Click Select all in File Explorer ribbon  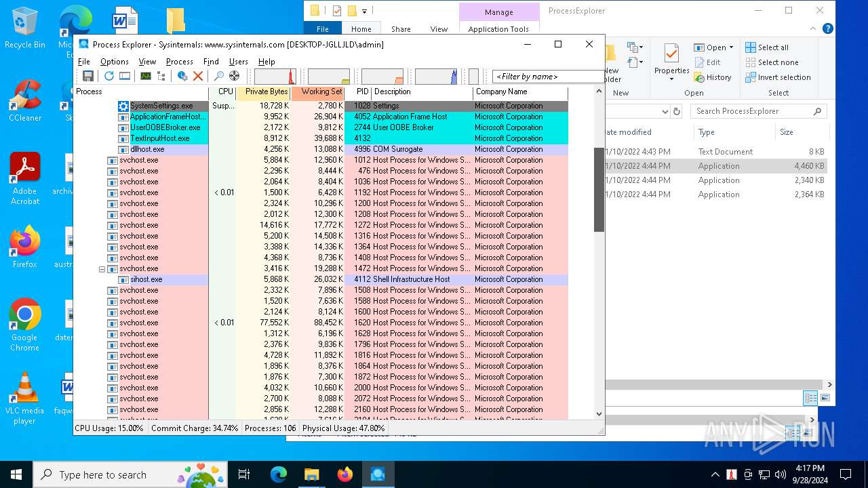click(767, 47)
